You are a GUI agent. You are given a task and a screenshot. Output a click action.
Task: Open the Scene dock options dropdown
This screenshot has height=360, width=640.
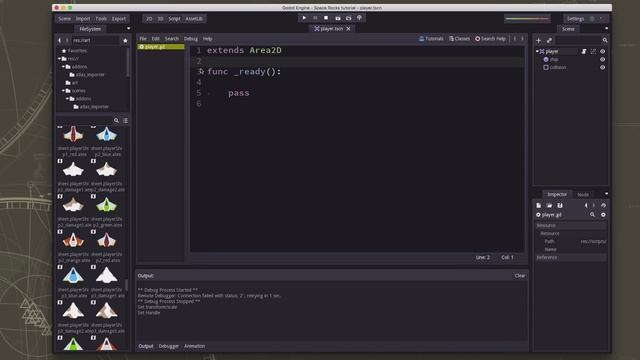(606, 29)
